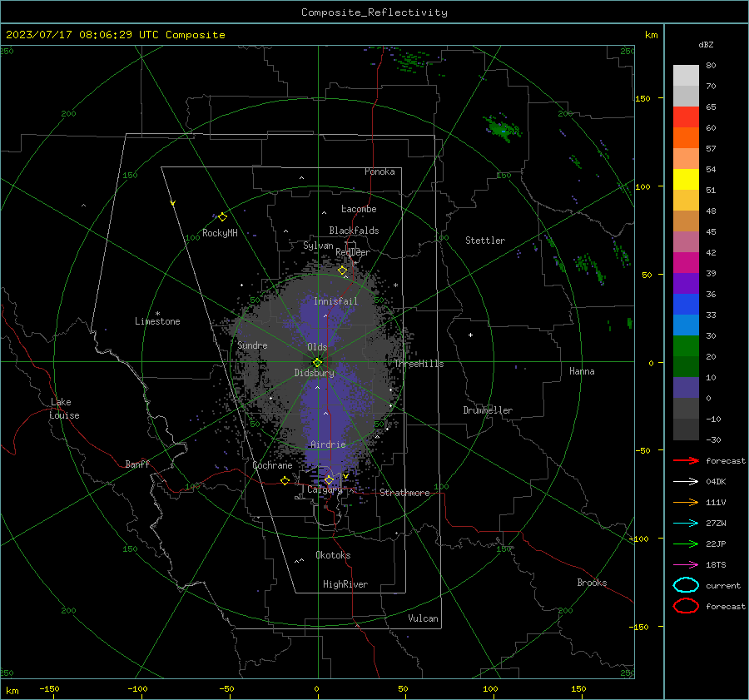
Task: Click the Calgary city label
Action: click(x=325, y=489)
